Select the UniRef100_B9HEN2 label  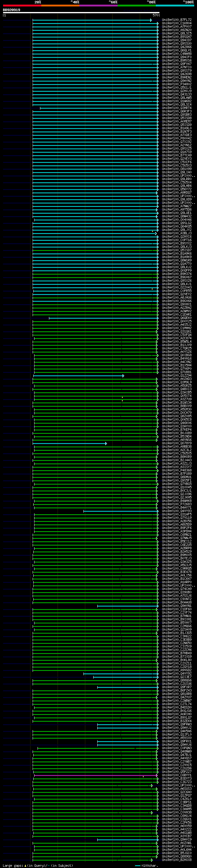[177, 78]
